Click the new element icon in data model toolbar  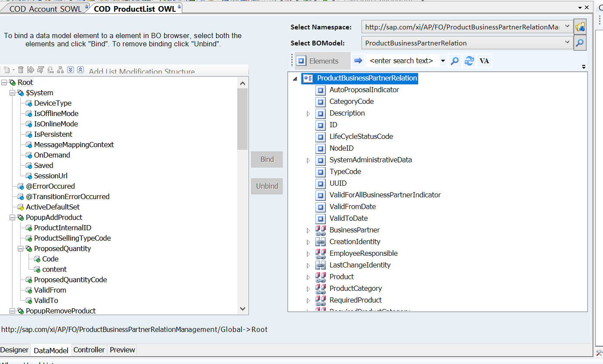tap(6, 70)
